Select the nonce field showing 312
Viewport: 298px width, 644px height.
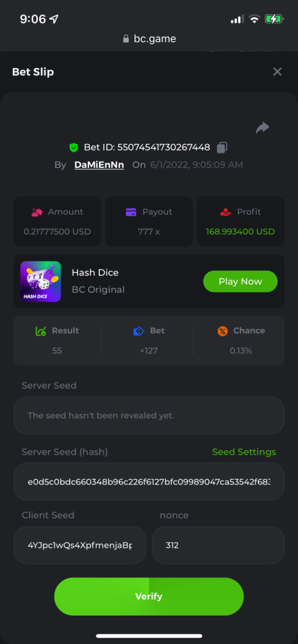point(218,545)
